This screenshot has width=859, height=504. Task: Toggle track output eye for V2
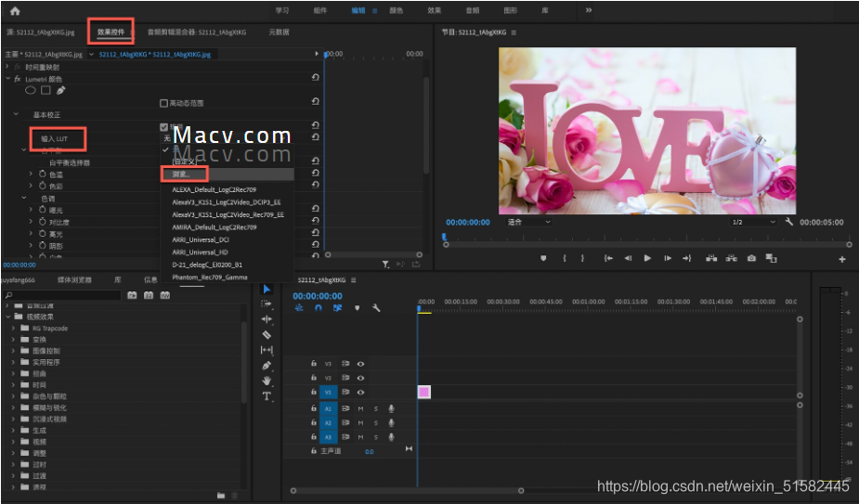click(x=360, y=378)
